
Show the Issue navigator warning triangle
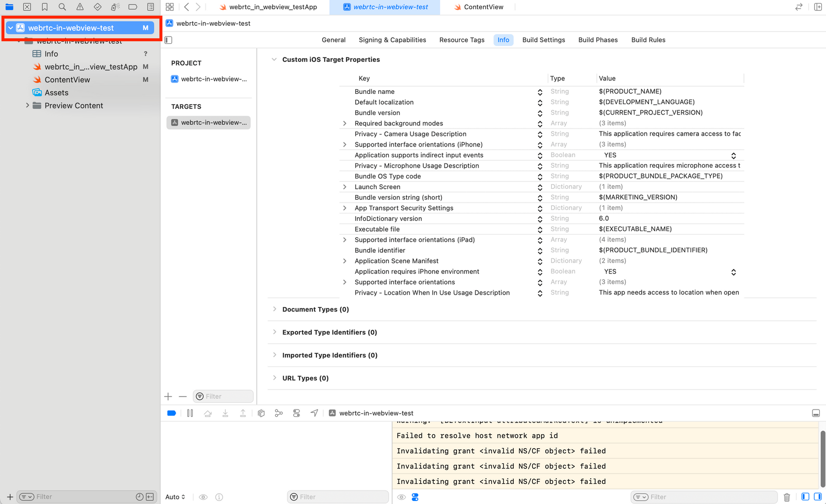[x=80, y=7]
